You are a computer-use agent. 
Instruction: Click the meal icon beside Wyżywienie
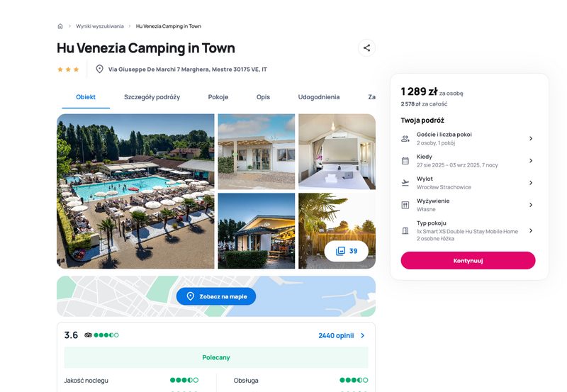[x=405, y=205]
